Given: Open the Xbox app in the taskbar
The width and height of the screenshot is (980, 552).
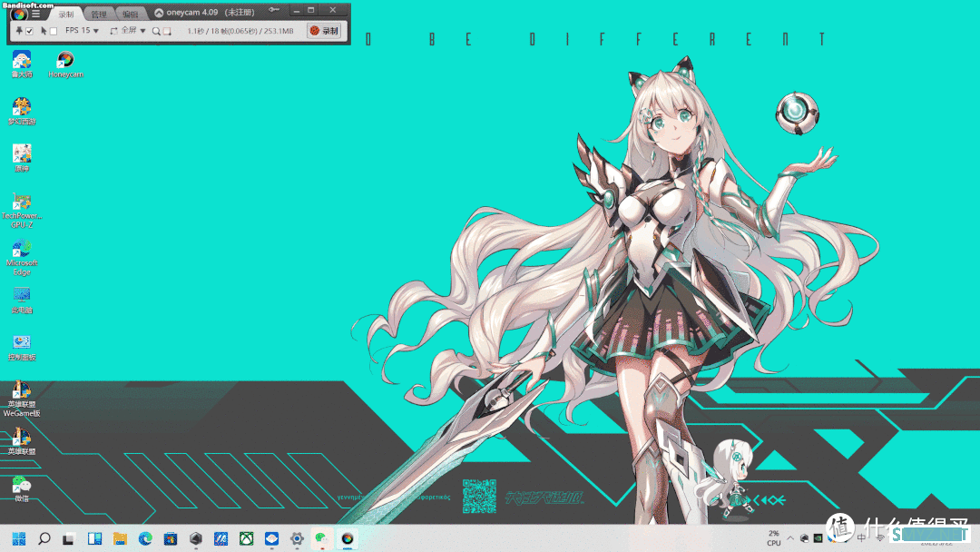Looking at the screenshot, I should tap(246, 538).
